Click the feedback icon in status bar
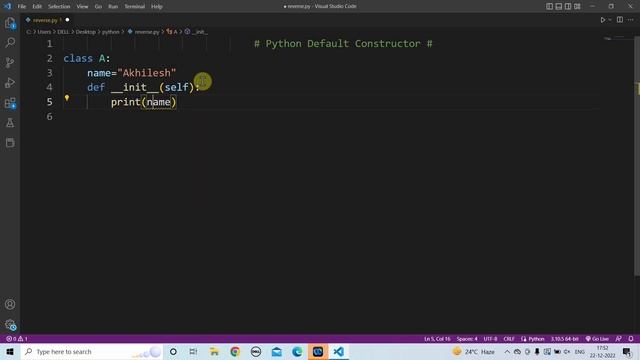Viewport: 640px width, 360px height. 619,339
